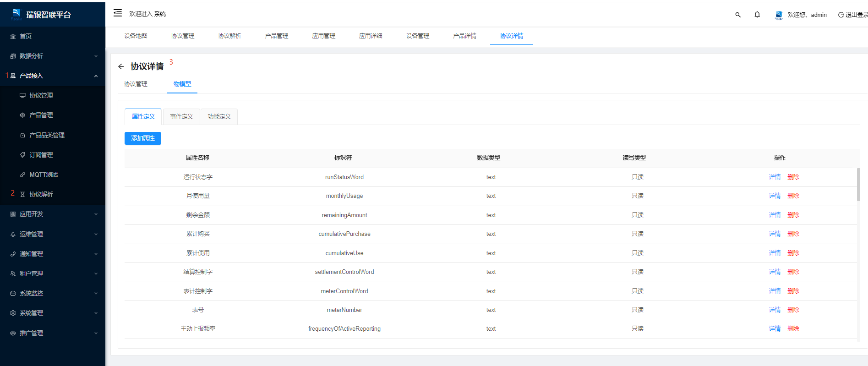Image resolution: width=868 pixels, height=366 pixels.
Task: Toggle the sidebar collapse hamburger icon
Action: pyautogui.click(x=118, y=13)
